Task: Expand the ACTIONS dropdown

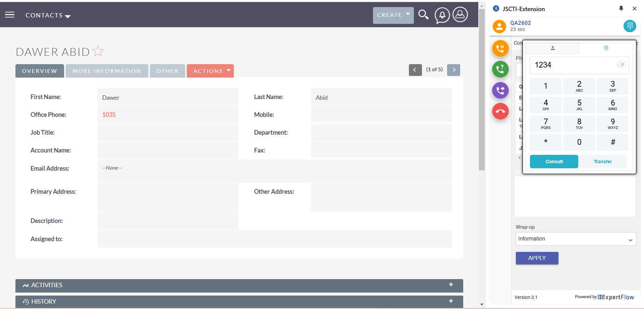Action: (210, 71)
